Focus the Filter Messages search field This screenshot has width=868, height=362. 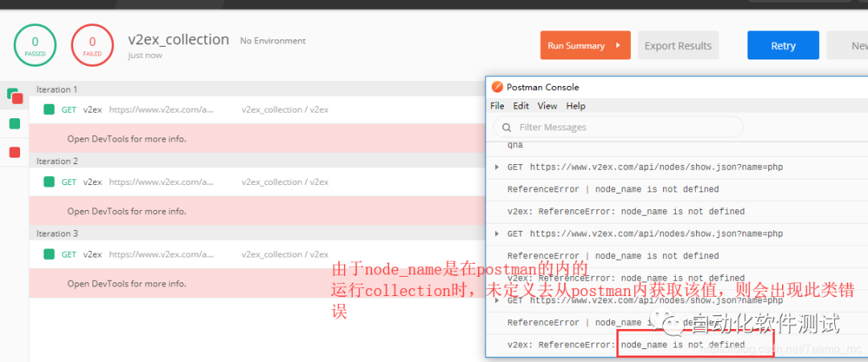pos(618,127)
